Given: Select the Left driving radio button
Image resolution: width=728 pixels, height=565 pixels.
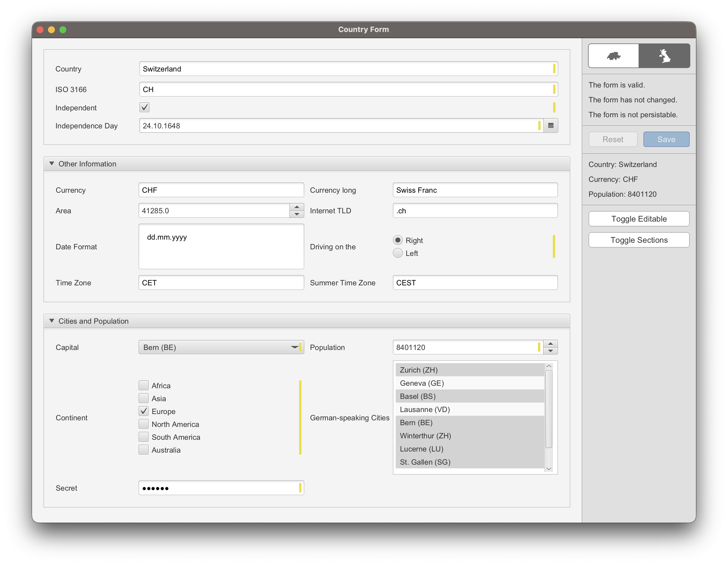Looking at the screenshot, I should (x=398, y=253).
